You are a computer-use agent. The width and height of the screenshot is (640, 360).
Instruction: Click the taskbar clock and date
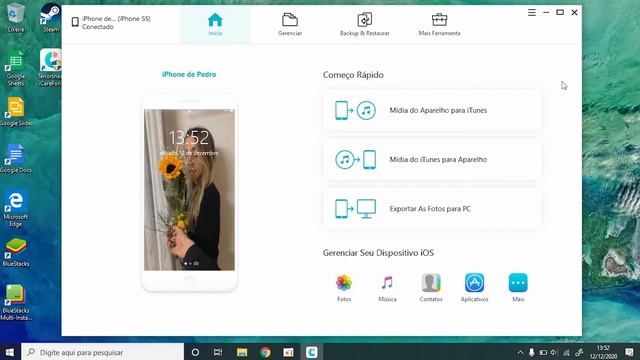pyautogui.click(x=603, y=352)
